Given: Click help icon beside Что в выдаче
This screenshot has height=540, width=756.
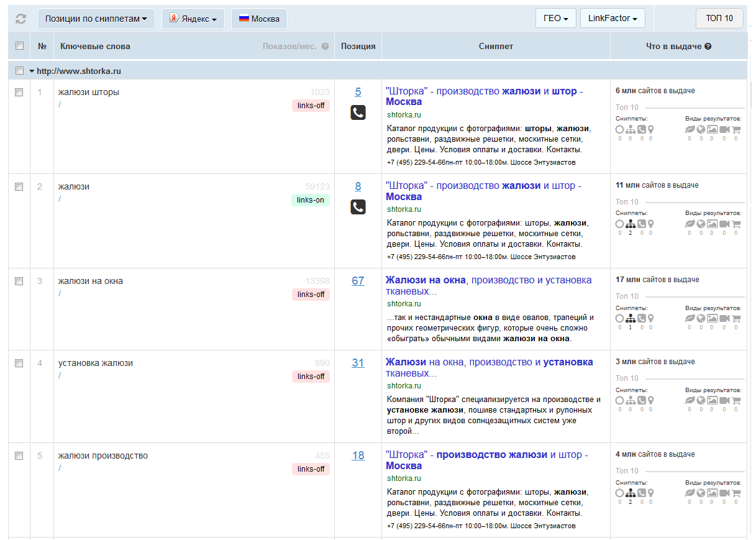Looking at the screenshot, I should pos(708,47).
